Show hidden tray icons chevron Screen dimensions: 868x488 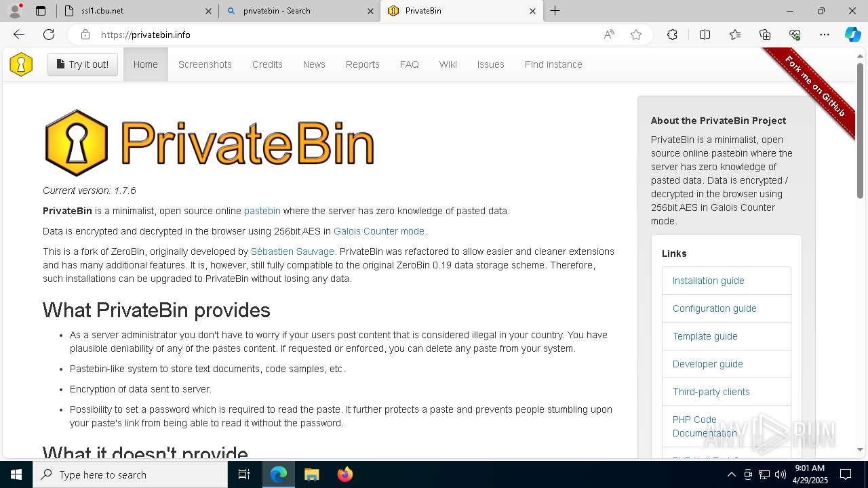pyautogui.click(x=731, y=474)
